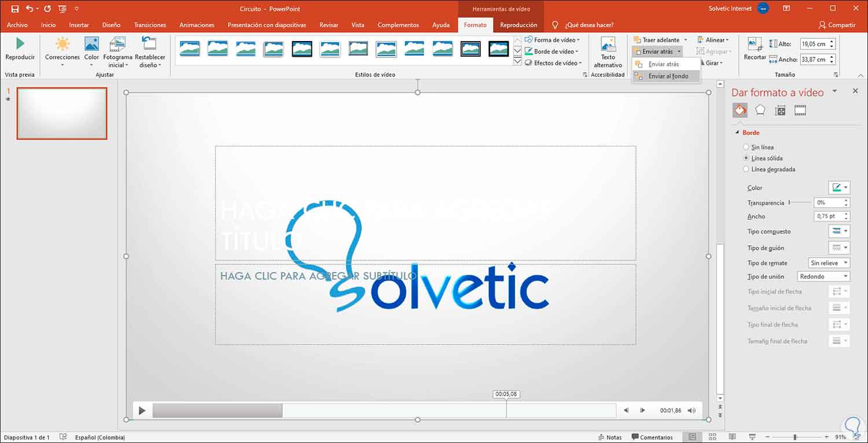Click the video progress bar

coord(384,411)
